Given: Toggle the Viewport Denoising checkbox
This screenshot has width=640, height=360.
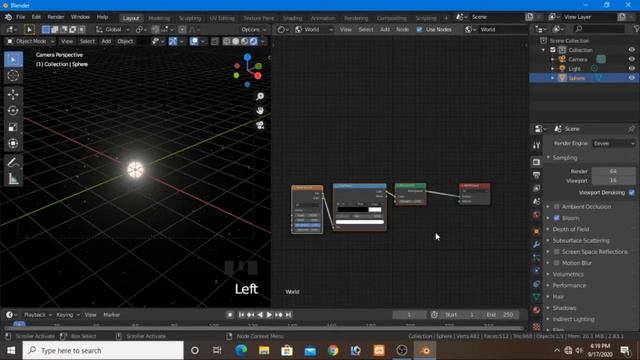Looking at the screenshot, I should [x=632, y=193].
